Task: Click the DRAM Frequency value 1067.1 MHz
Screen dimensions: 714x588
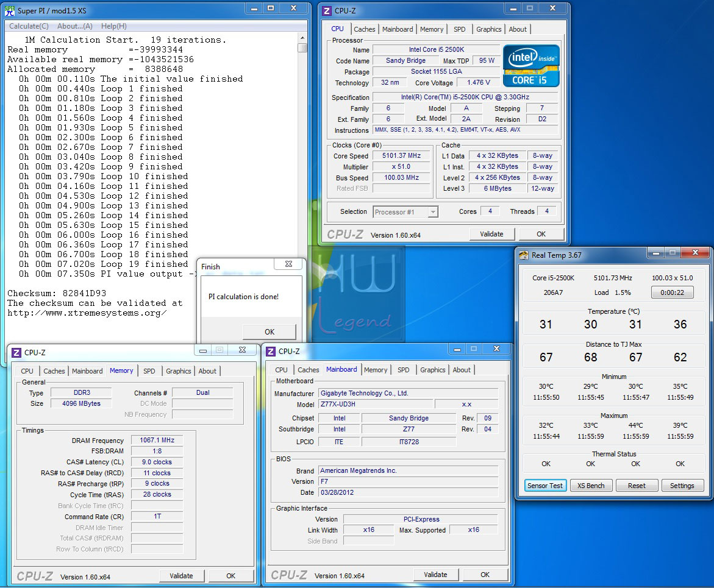Action: [x=157, y=440]
